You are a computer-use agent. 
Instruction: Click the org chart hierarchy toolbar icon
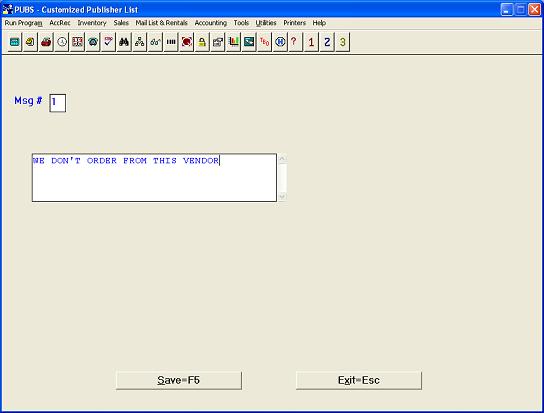coord(139,42)
